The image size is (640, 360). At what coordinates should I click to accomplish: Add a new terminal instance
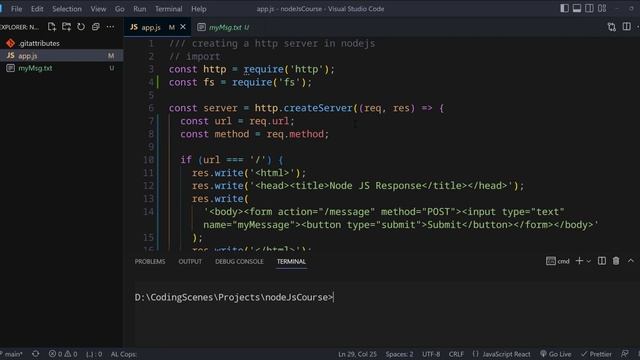click(x=579, y=261)
